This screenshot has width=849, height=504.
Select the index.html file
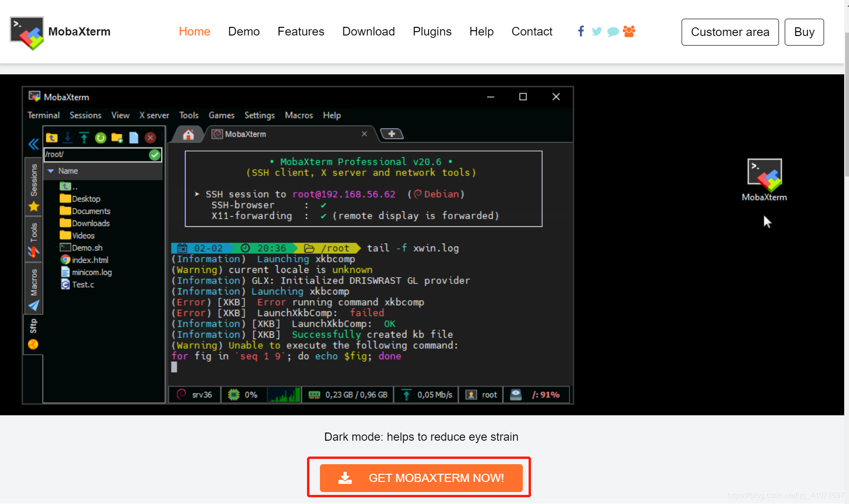tap(84, 260)
